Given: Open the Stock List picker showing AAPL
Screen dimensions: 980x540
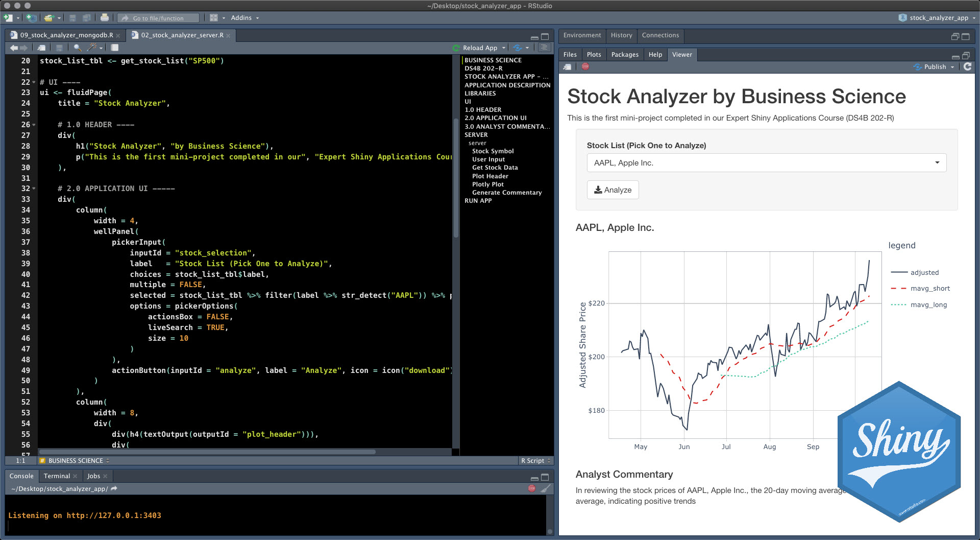Looking at the screenshot, I should (766, 163).
